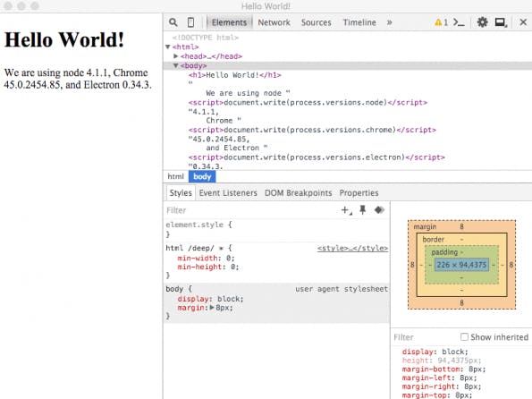Image resolution: width=532 pixels, height=399 pixels.
Task: Edit the min-height: 0 property
Action: pyautogui.click(x=208, y=267)
